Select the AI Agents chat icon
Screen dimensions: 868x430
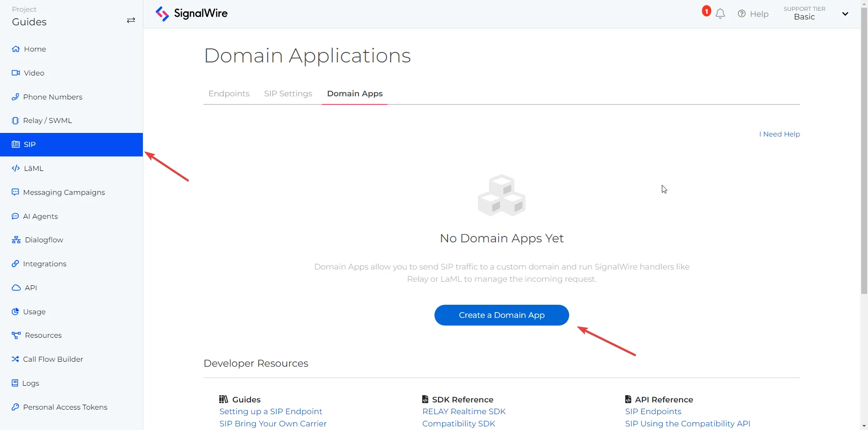[x=15, y=216]
